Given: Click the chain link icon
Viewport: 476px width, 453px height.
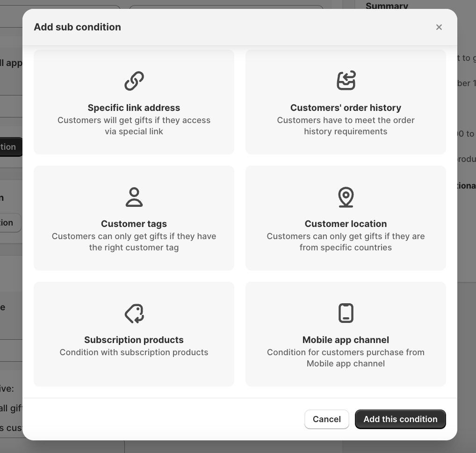Looking at the screenshot, I should pyautogui.click(x=134, y=81).
